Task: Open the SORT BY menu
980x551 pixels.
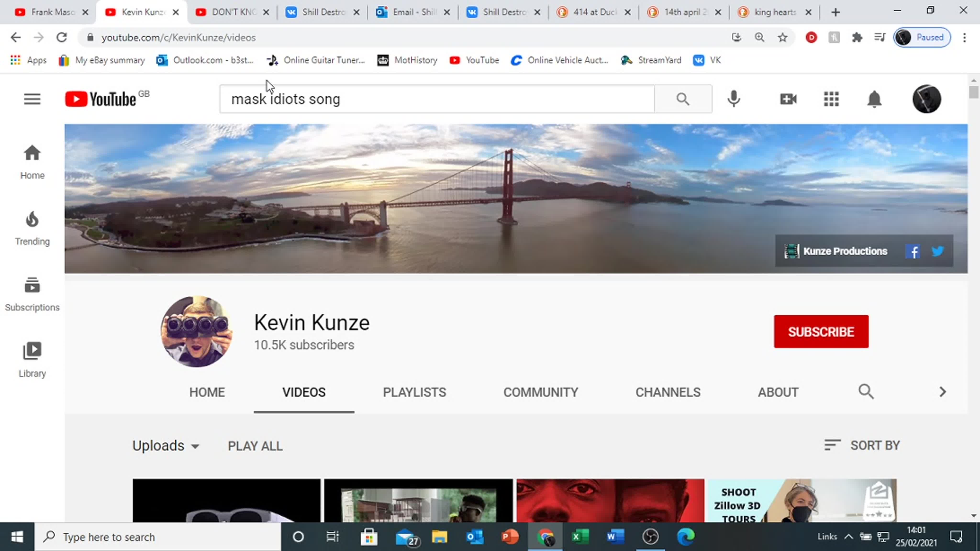Action: pyautogui.click(x=862, y=445)
